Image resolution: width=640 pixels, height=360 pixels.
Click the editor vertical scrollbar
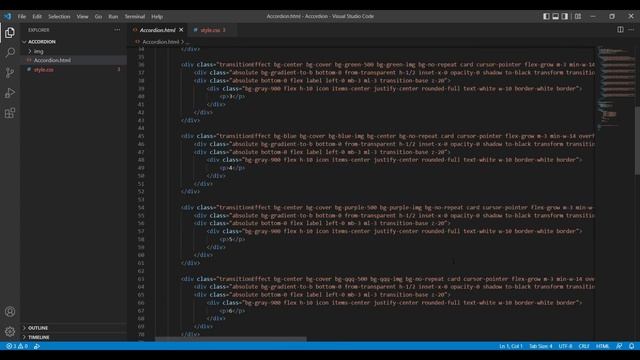click(x=637, y=140)
